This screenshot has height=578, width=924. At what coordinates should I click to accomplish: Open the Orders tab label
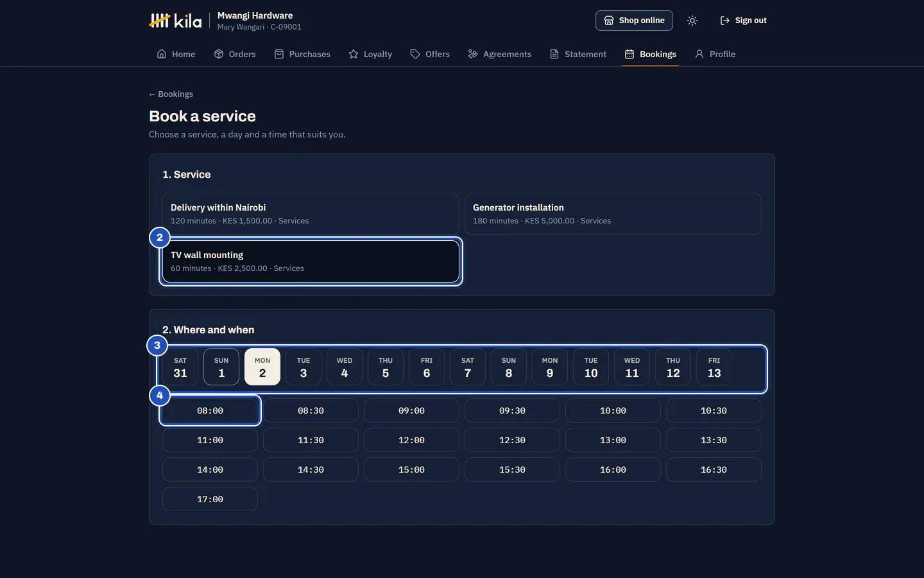242,54
